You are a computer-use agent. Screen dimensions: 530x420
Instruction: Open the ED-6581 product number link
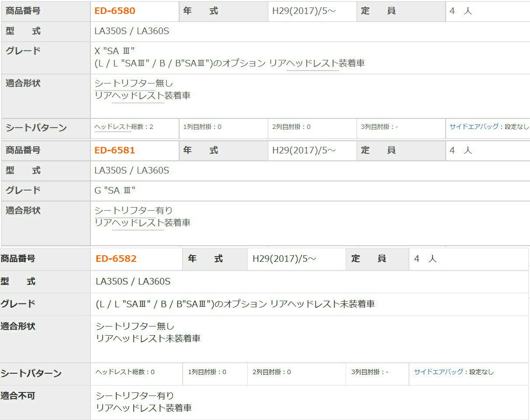[x=115, y=150]
